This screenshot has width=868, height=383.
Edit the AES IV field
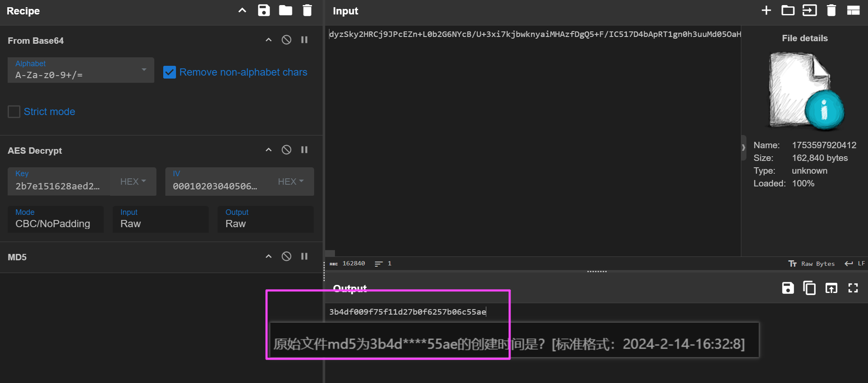click(x=217, y=181)
